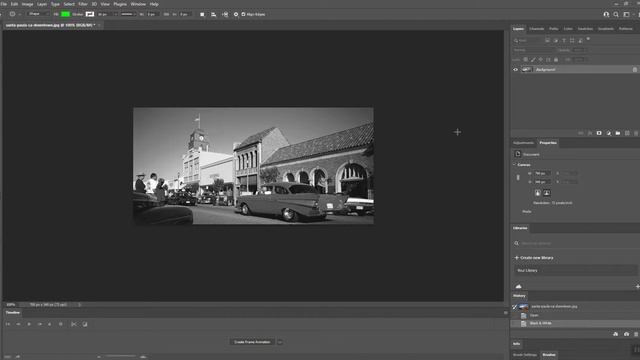Open the workspace switcher icon

626,14
